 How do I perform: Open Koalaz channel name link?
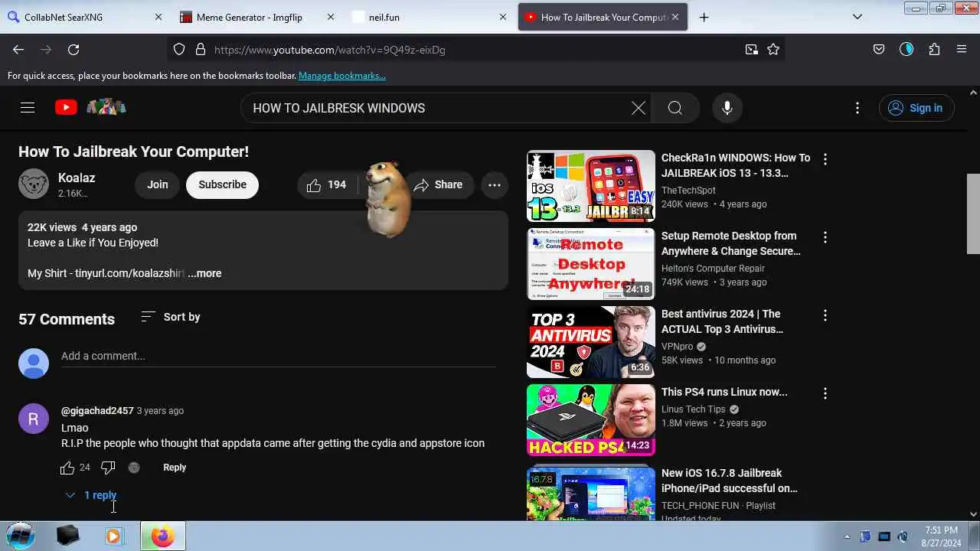pos(77,178)
